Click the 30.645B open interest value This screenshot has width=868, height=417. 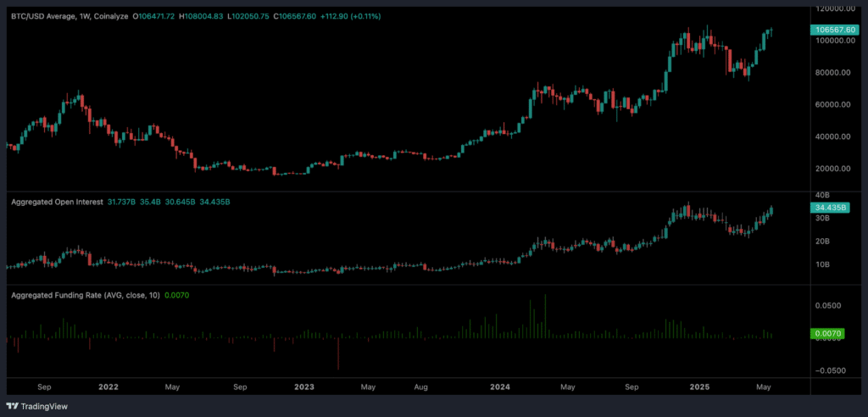pos(180,202)
